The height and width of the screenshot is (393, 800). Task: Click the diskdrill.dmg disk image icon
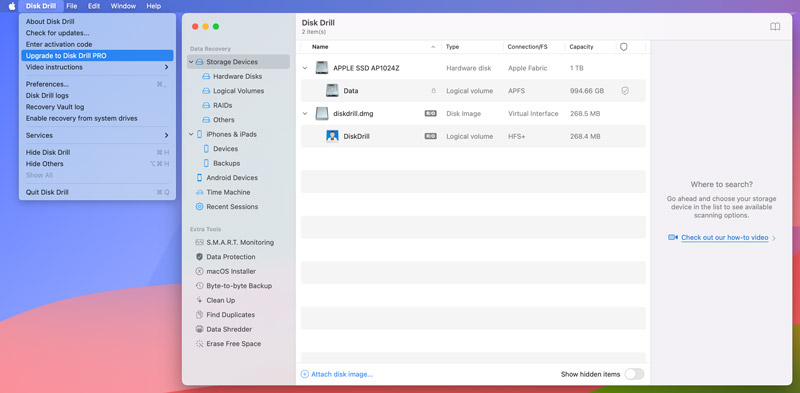point(321,113)
